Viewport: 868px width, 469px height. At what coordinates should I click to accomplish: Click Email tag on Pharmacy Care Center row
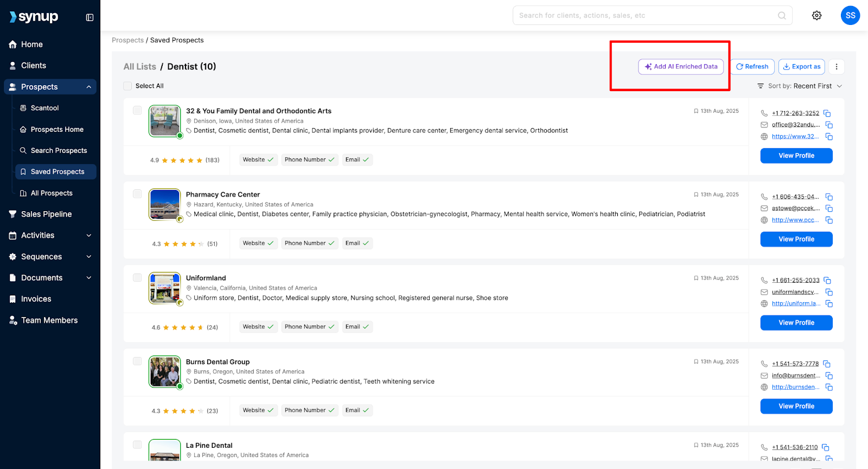(357, 243)
